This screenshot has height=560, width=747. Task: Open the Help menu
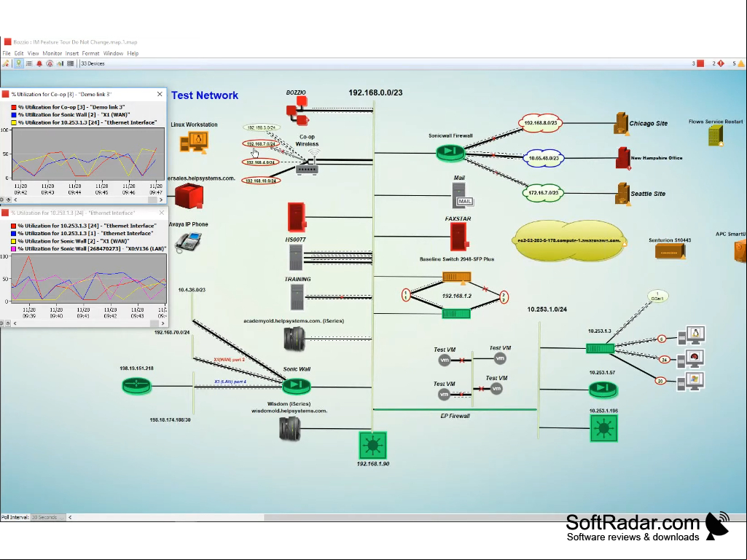[x=133, y=53]
